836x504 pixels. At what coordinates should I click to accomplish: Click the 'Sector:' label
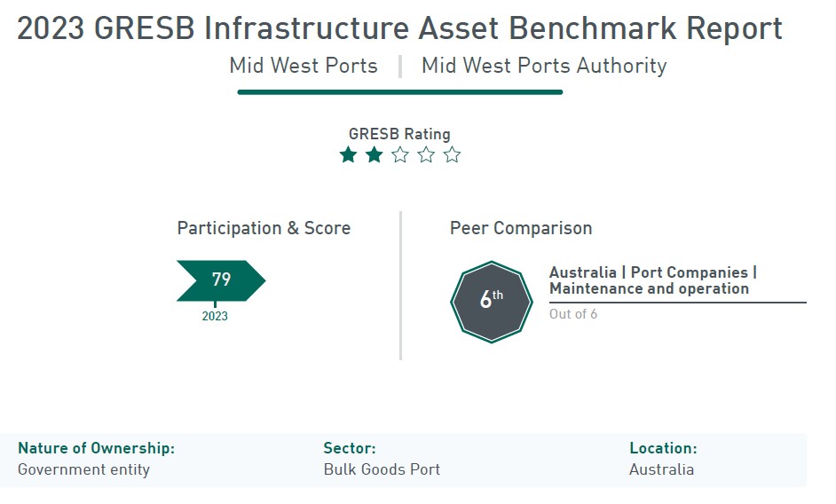coord(350,448)
